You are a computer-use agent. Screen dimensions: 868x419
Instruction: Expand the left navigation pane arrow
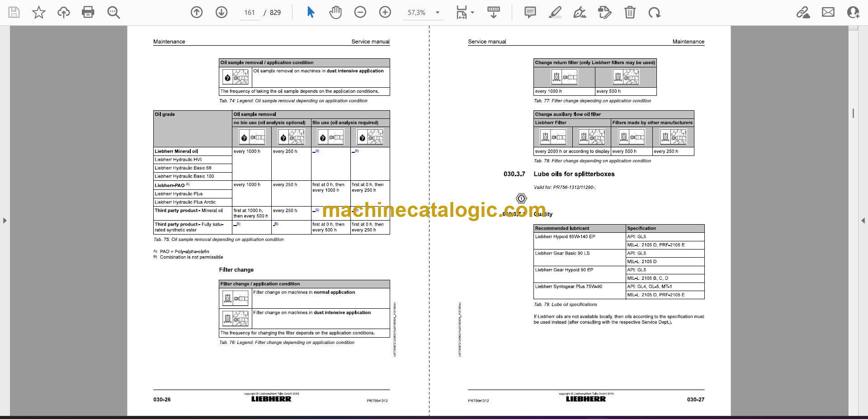click(x=5, y=221)
